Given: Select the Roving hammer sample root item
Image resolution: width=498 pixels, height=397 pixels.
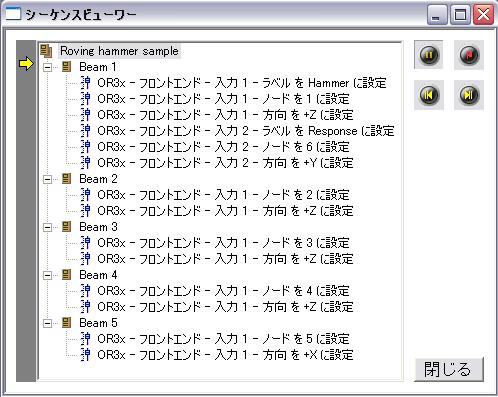Looking at the screenshot, I should point(119,51).
